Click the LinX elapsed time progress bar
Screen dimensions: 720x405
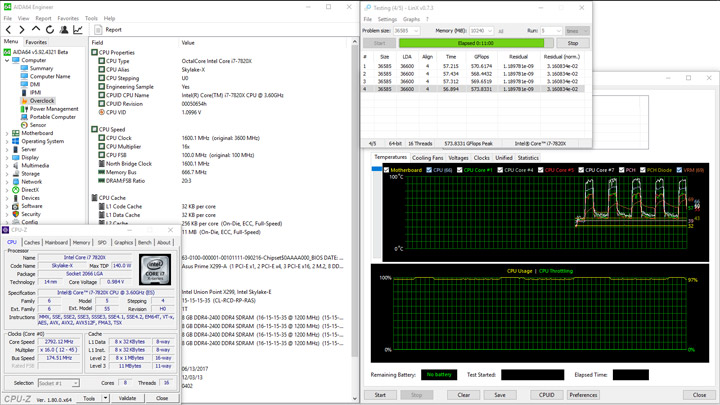coord(475,44)
